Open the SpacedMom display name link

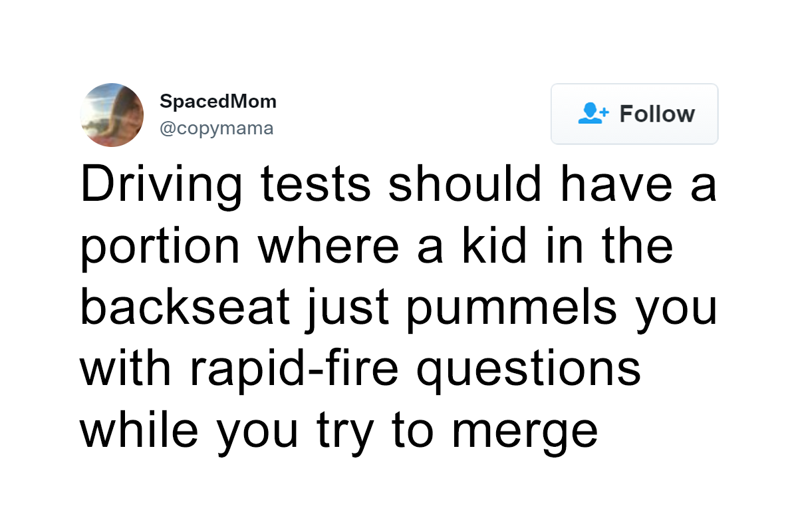point(218,102)
